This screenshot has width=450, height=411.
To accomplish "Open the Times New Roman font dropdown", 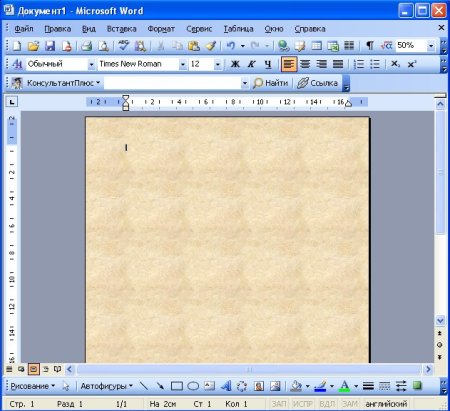I will coord(183,64).
